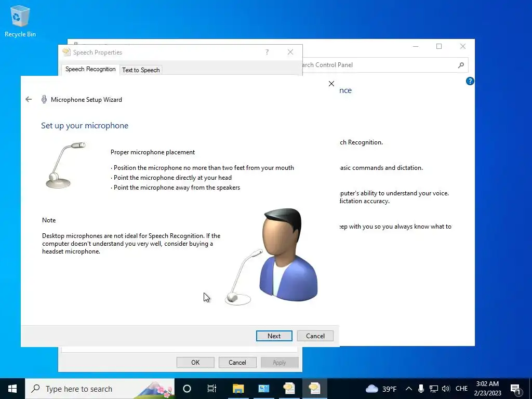
Task: Click Cancel in Speech Properties dialog
Action: pyautogui.click(x=237, y=362)
